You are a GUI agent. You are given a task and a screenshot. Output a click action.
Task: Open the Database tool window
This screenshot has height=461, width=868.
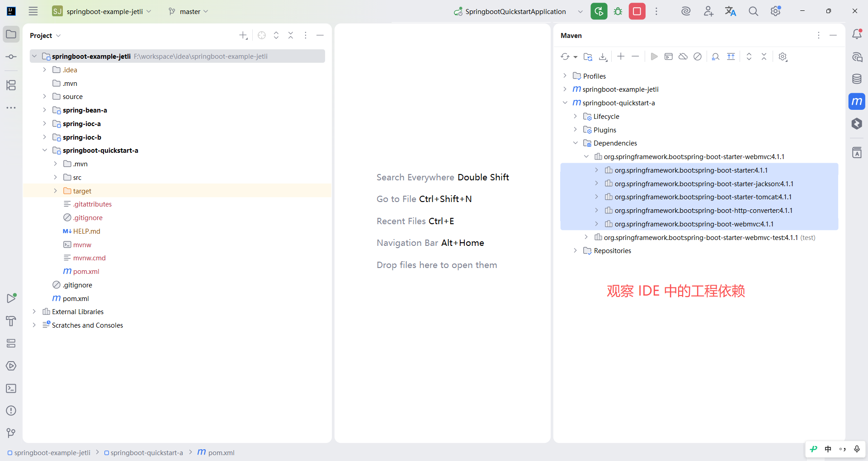857,79
